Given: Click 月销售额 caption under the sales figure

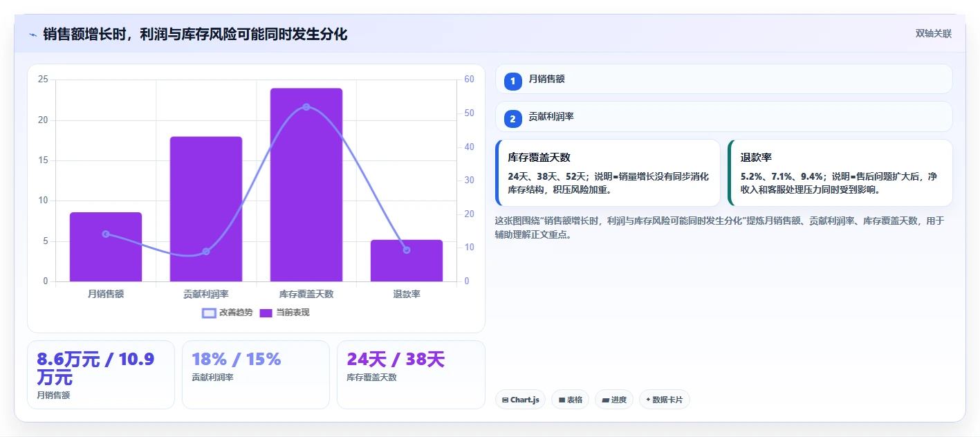Looking at the screenshot, I should click(x=53, y=396).
